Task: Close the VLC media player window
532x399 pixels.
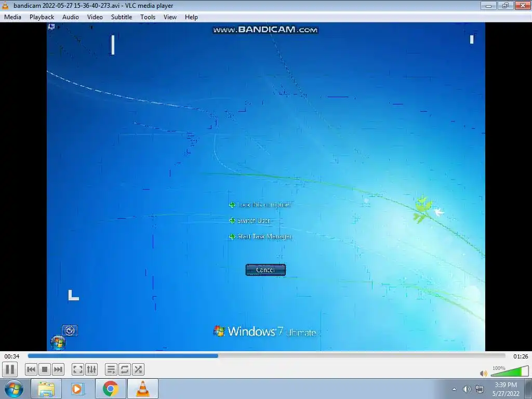Action: (x=523, y=5)
